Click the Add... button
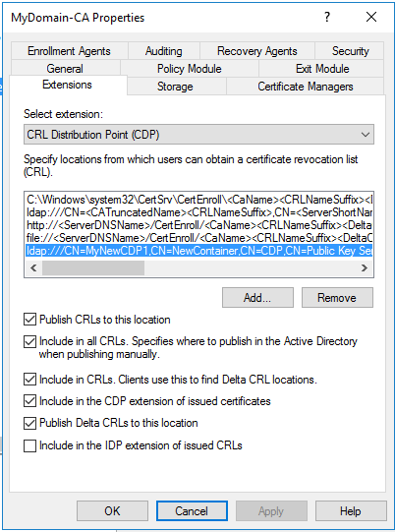Screen dimensions: 395x532 pos(257,298)
